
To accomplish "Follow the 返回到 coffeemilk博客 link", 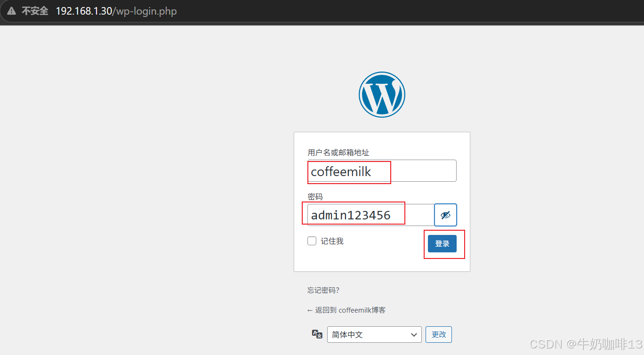I will [x=346, y=310].
